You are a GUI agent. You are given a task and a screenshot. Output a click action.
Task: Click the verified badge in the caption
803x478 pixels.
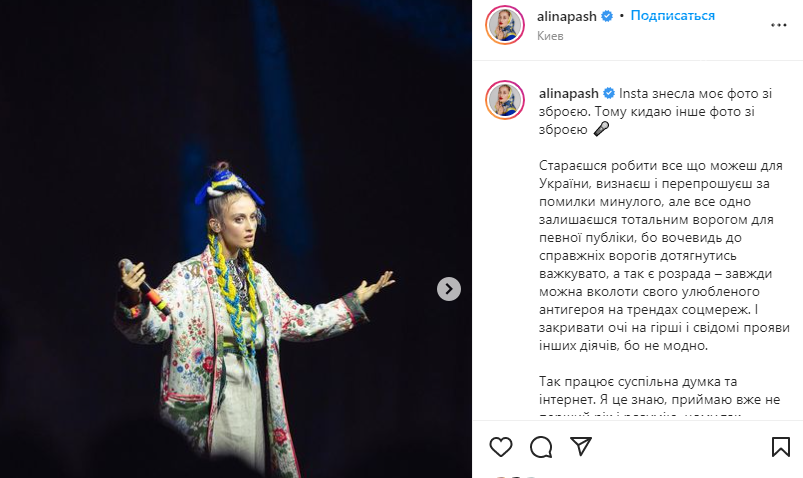click(x=609, y=93)
